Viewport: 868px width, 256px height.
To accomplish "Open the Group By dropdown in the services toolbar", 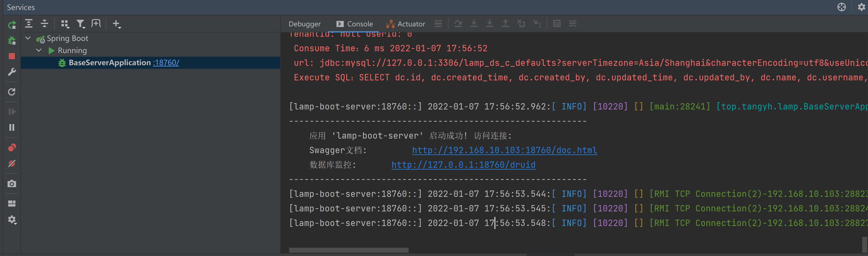I will tap(65, 24).
